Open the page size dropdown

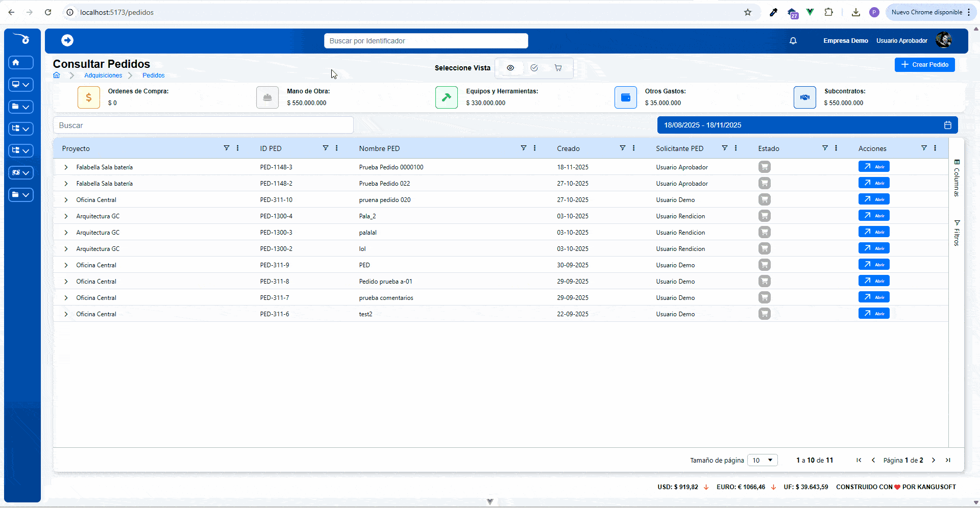click(x=762, y=460)
